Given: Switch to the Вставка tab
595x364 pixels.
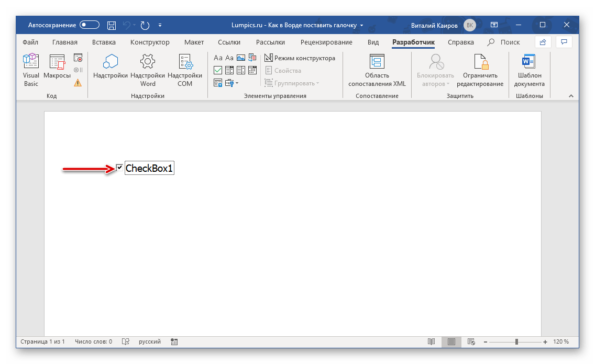Looking at the screenshot, I should point(104,42).
